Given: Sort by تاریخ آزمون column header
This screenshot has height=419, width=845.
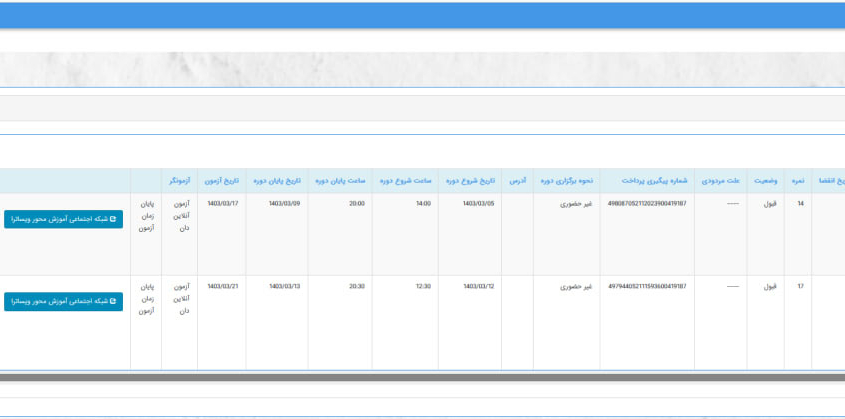Looking at the screenshot, I should (x=222, y=181).
